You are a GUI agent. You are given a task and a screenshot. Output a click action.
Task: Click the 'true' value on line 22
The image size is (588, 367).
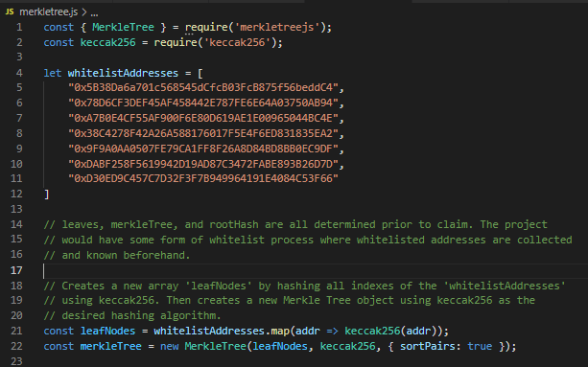[480, 347]
